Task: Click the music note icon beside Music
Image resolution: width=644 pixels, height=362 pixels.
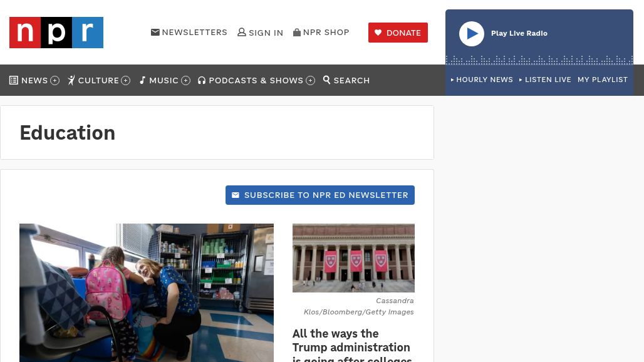Action: point(142,80)
